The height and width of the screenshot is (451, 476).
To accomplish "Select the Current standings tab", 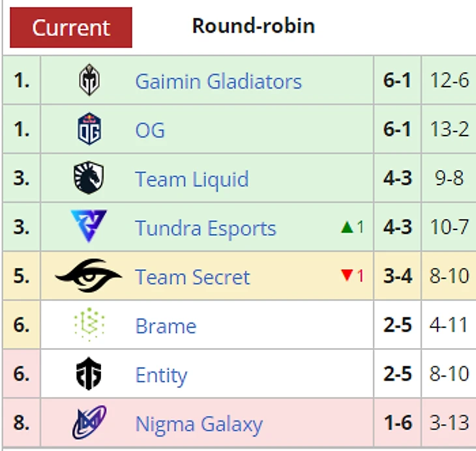I will tap(71, 27).
